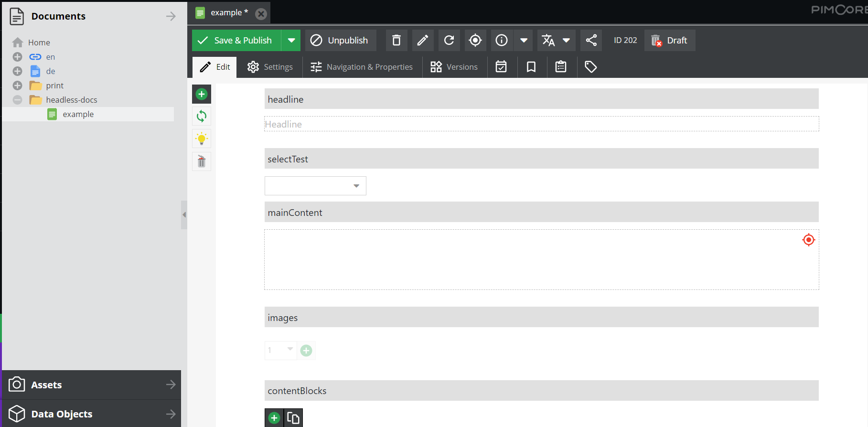Expand the en tree node
Screen dimensions: 868x427
[x=17, y=57]
